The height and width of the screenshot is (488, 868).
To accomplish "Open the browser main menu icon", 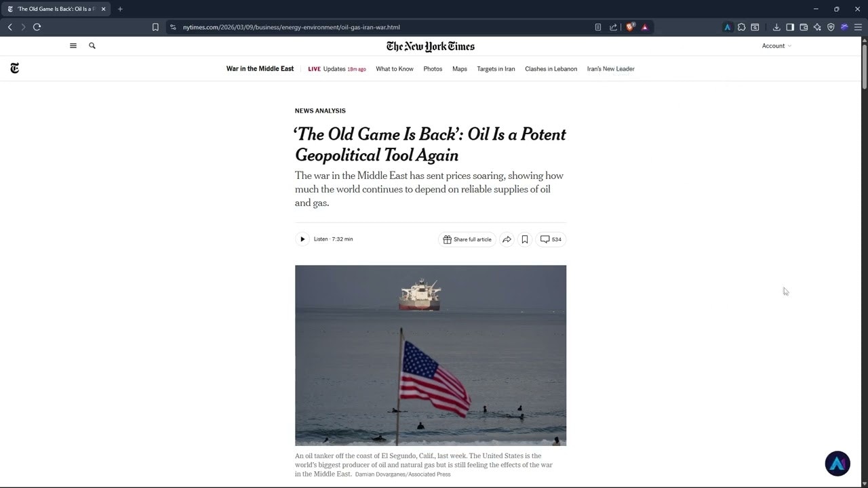I will (x=858, y=27).
